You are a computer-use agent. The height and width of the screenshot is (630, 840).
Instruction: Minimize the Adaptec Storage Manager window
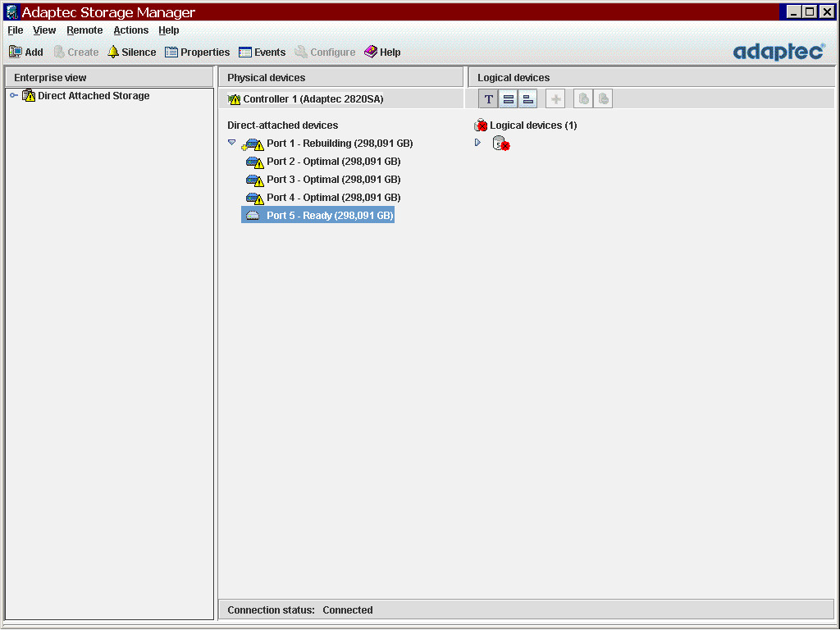794,11
